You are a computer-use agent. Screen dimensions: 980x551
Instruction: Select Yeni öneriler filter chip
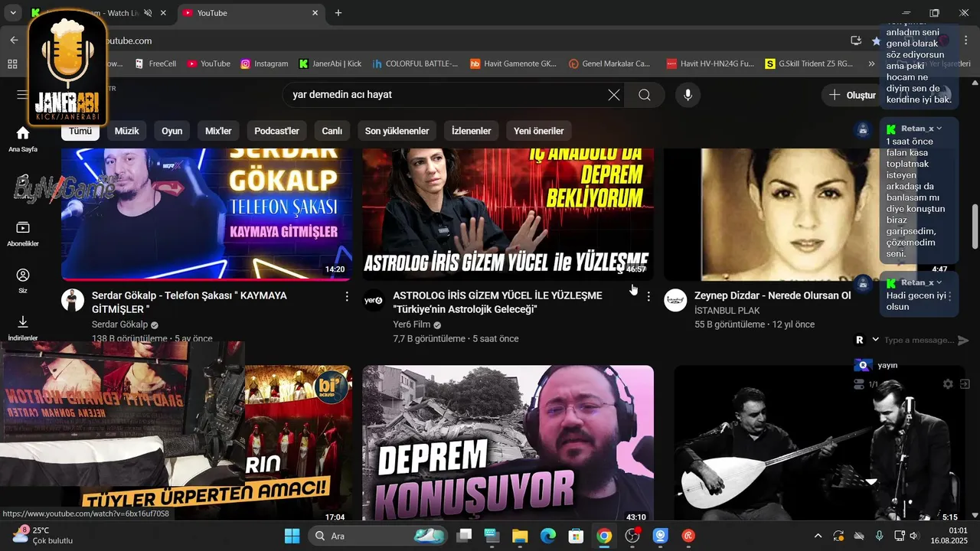tap(539, 131)
